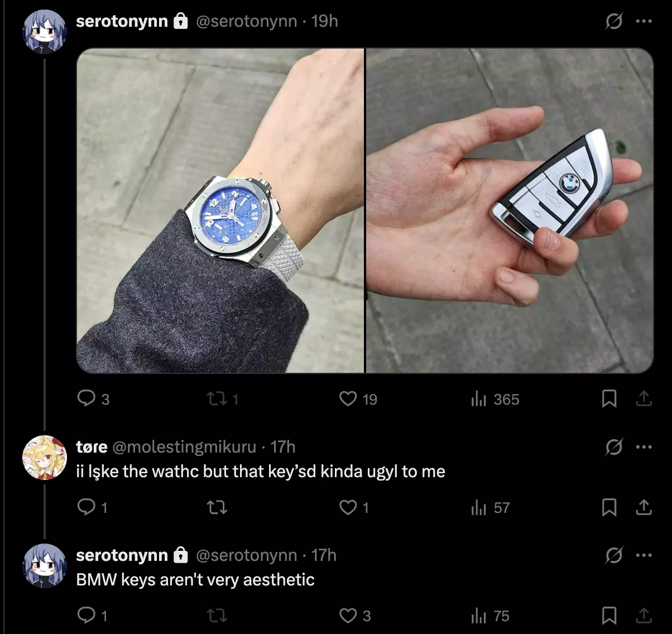Viewport: 672px width, 634px height.
Task: Open the wristwatch photo
Action: [220, 211]
